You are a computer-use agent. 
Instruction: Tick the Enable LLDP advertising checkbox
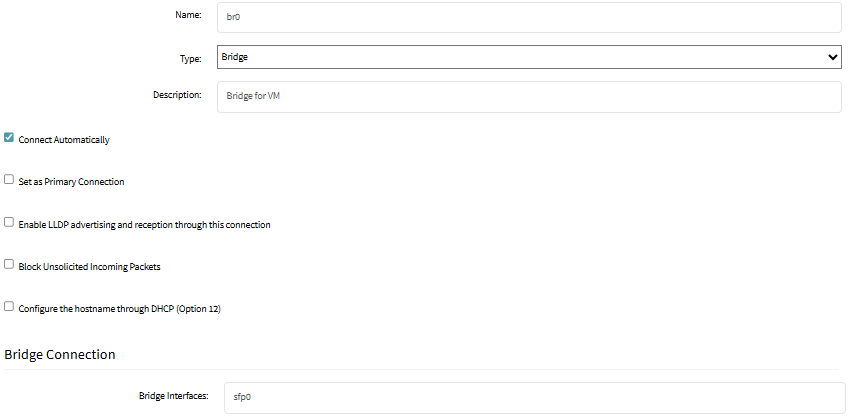(x=9, y=222)
